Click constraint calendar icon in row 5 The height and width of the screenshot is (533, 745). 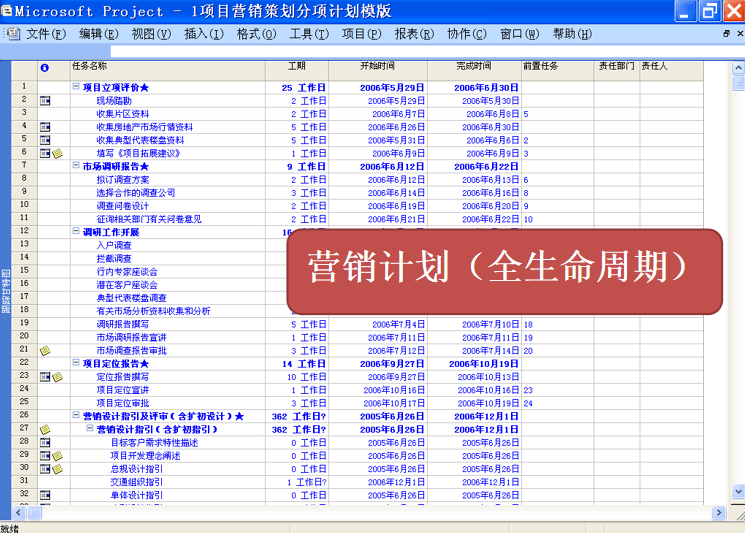(45, 140)
